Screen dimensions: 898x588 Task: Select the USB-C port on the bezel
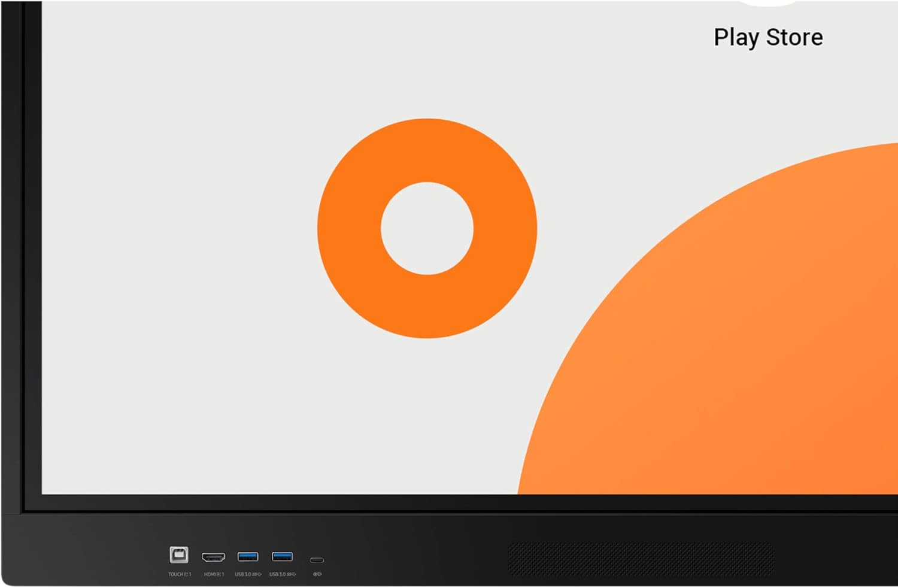pos(317,560)
